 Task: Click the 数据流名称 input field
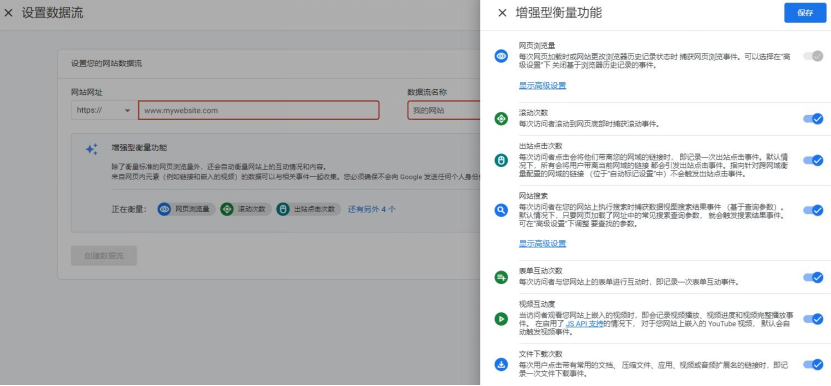pos(444,110)
